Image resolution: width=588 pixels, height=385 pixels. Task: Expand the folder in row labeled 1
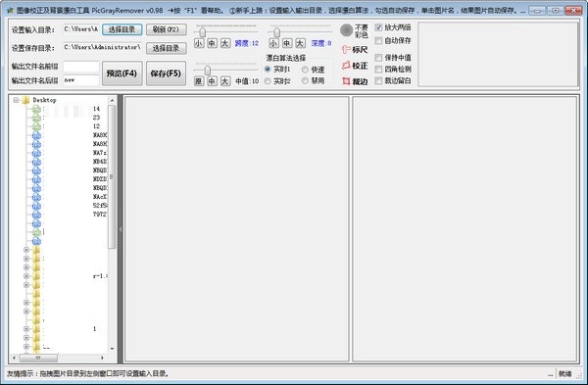point(26,329)
